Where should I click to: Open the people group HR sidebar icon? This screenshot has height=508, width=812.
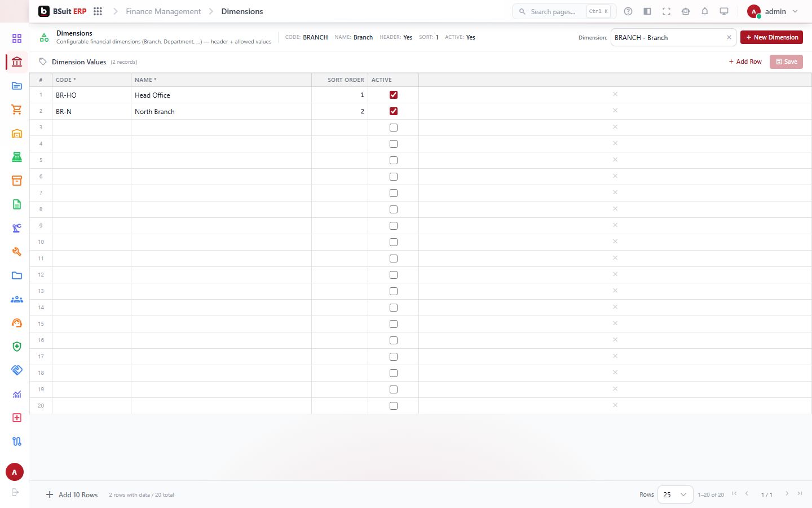pos(17,299)
